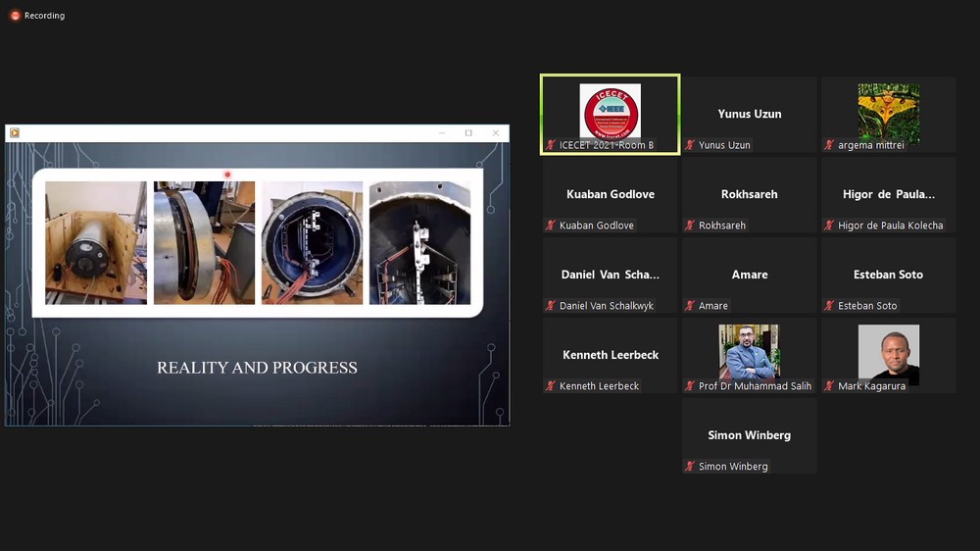Screen dimensions: 980x551
Task: Click the muted mic icon beside Simon Winberg
Action: point(690,467)
